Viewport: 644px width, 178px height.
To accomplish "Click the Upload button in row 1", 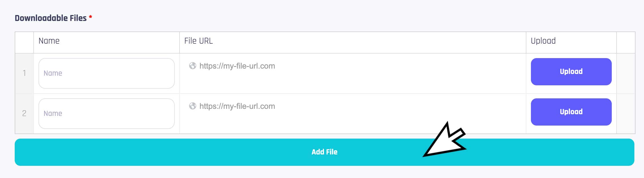I will pyautogui.click(x=571, y=72).
